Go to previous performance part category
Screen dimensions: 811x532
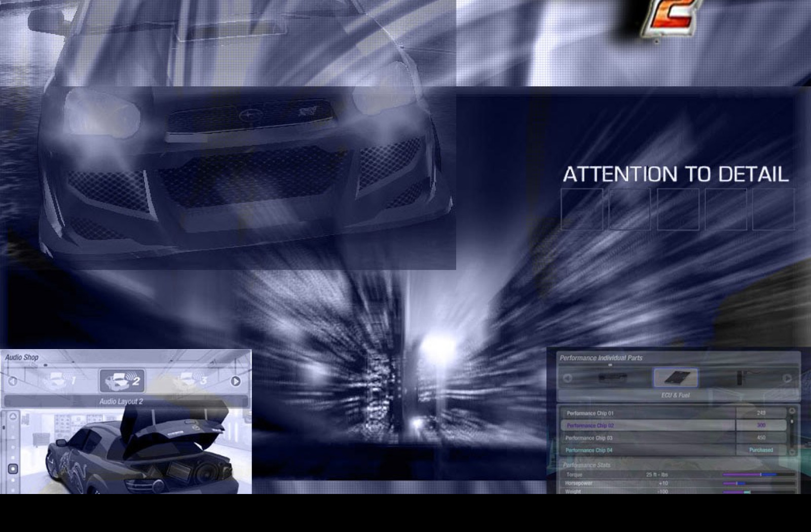pyautogui.click(x=568, y=378)
